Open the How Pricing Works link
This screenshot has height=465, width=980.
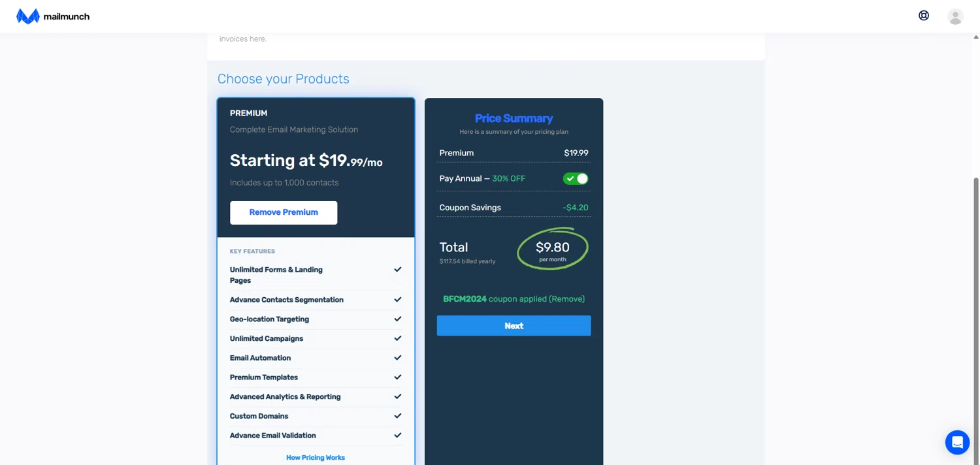[x=316, y=458]
